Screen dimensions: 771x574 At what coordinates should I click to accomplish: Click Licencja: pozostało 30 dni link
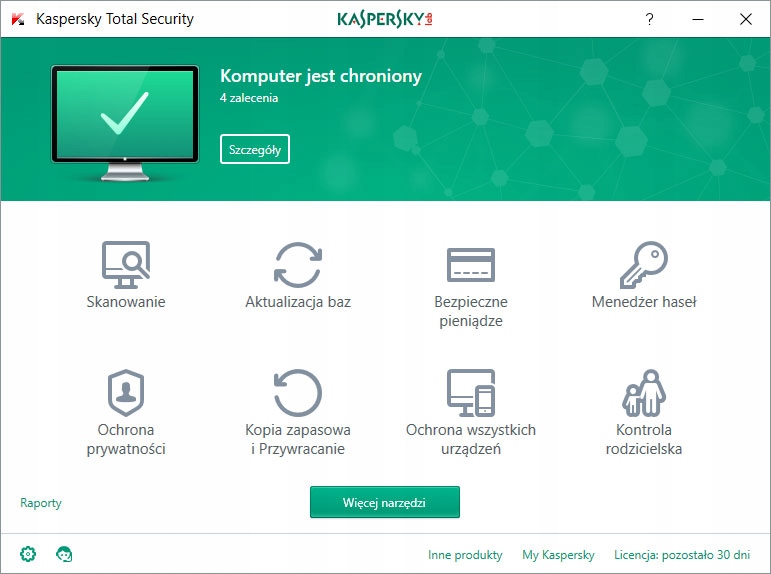(x=682, y=555)
